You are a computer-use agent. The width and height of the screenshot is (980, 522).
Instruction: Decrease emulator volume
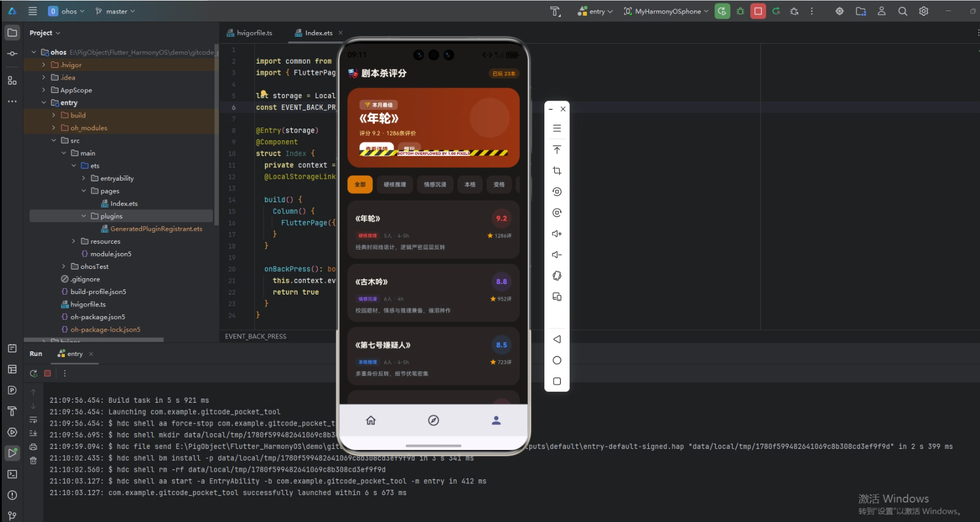click(x=557, y=255)
